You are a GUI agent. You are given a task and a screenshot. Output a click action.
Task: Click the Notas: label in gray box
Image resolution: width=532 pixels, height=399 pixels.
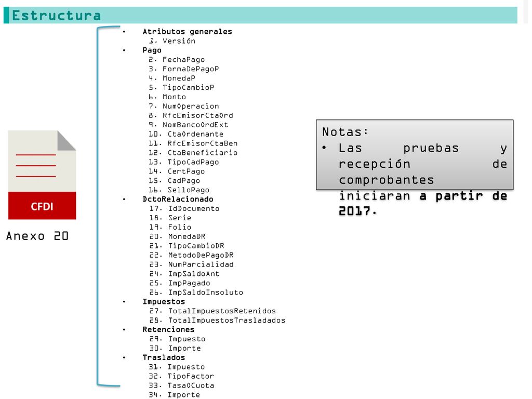click(345, 131)
